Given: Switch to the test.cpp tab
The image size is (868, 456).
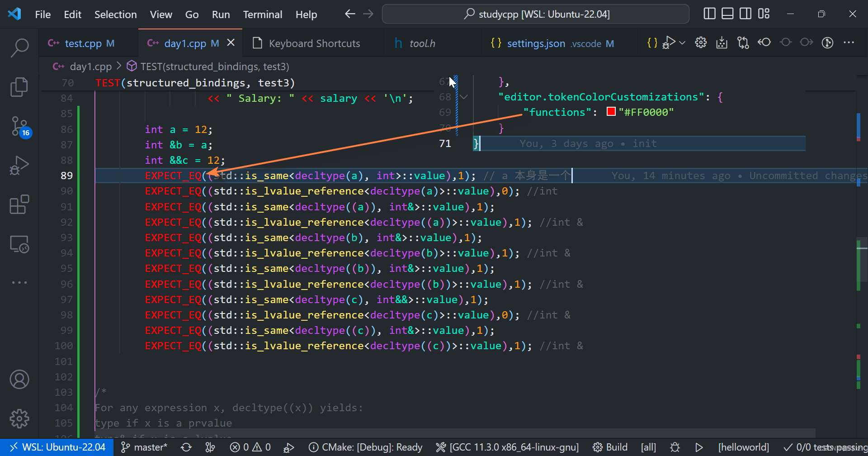Looking at the screenshot, I should pos(89,43).
